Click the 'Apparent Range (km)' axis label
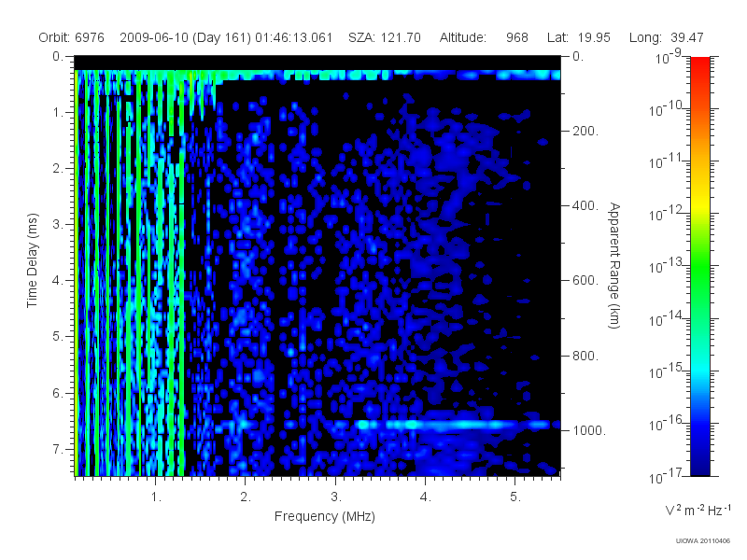Viewport: 747px width, 560px height. coord(614,266)
